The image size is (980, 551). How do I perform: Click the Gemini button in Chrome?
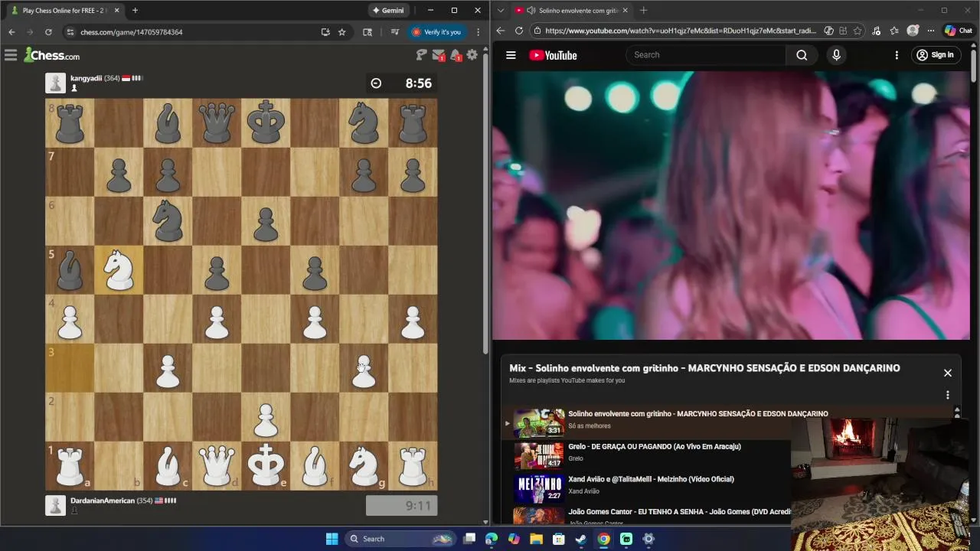click(388, 11)
